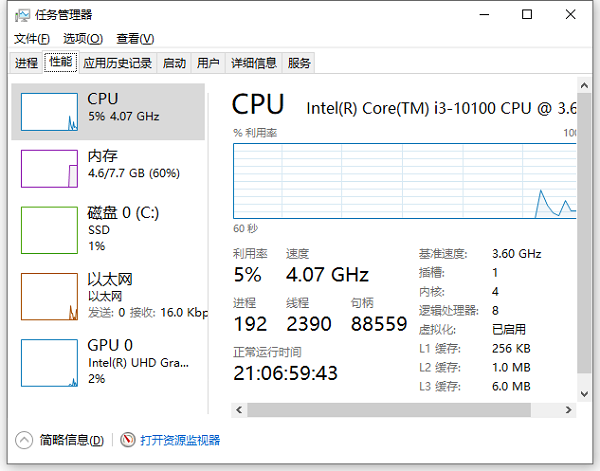Open the 查看(V) menu
This screenshot has width=600, height=471.
[x=135, y=39]
